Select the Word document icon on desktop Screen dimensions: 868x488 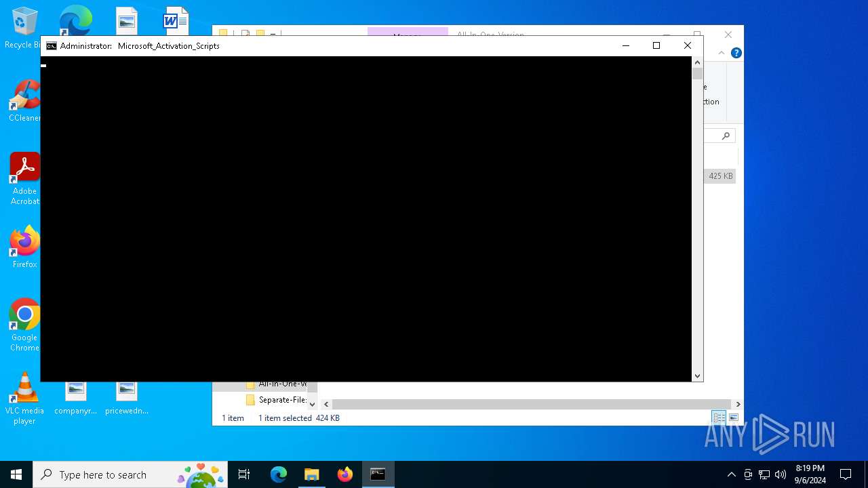(176, 22)
